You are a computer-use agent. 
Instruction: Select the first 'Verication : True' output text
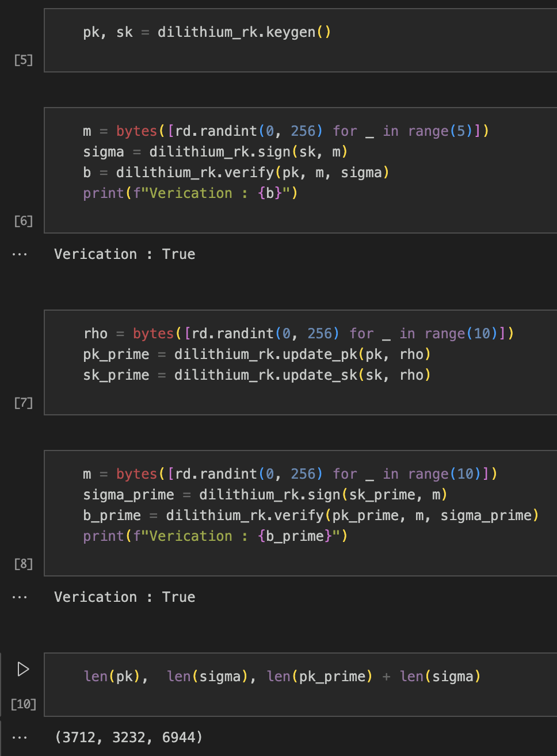(124, 254)
